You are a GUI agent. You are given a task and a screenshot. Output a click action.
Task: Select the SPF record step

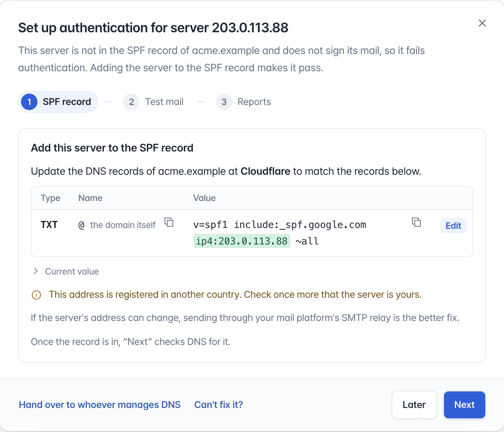58,102
